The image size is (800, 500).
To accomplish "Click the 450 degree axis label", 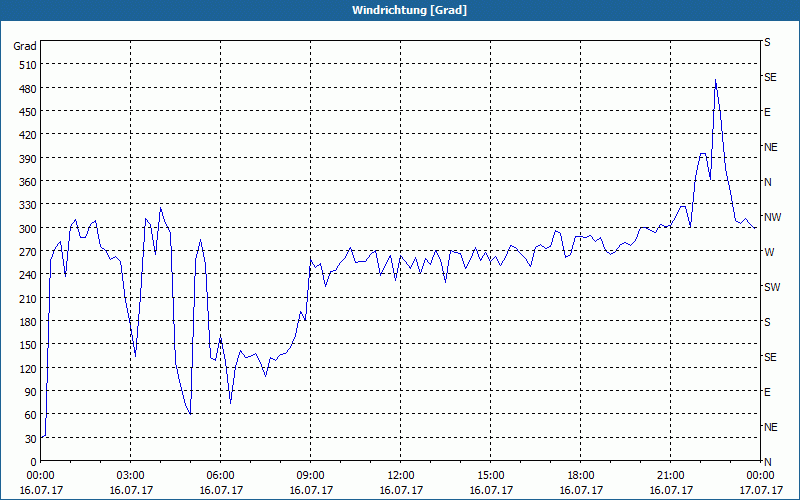I will coord(28,112).
